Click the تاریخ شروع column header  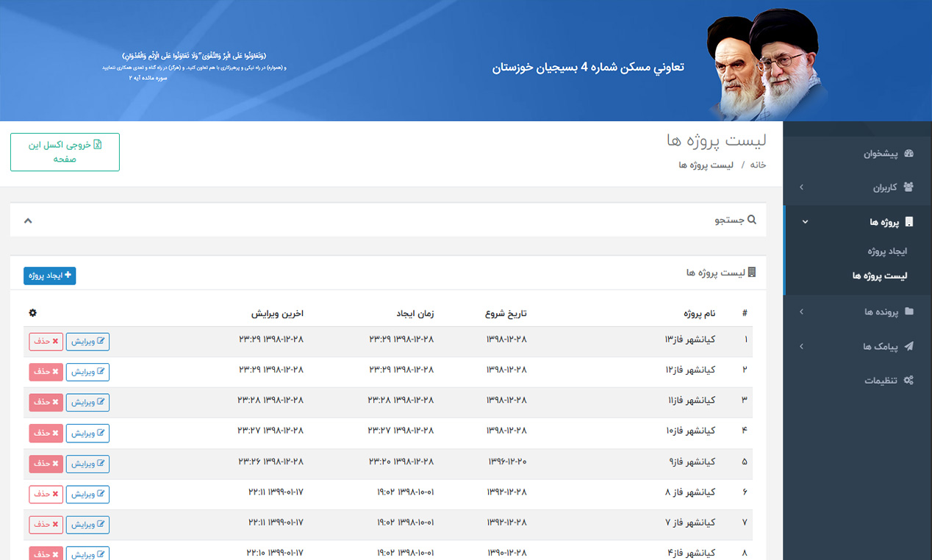click(506, 314)
